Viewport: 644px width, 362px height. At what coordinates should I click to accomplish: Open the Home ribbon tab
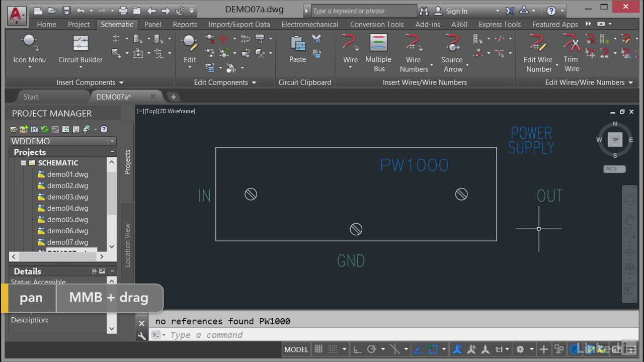point(46,24)
